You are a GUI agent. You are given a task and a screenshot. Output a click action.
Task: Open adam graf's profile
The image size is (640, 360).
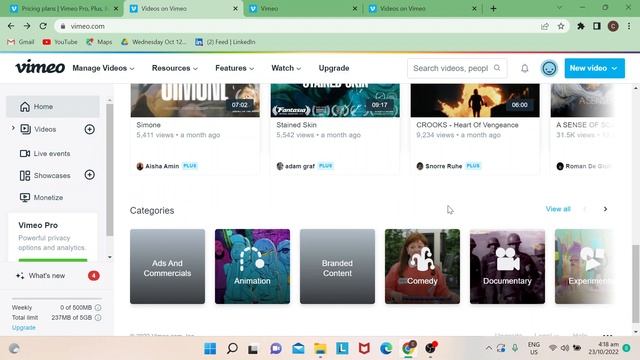tap(299, 166)
